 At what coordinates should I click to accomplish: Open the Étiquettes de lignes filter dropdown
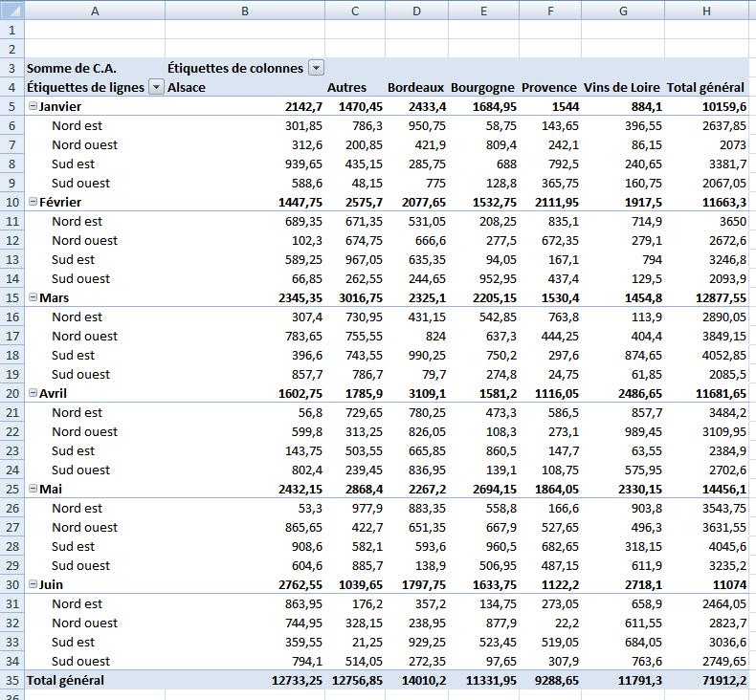tap(156, 87)
